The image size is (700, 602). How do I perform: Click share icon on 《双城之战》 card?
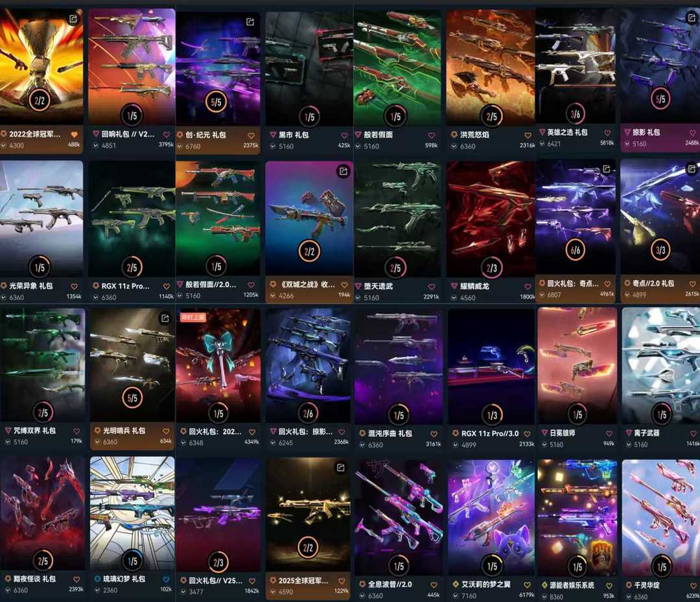344,171
